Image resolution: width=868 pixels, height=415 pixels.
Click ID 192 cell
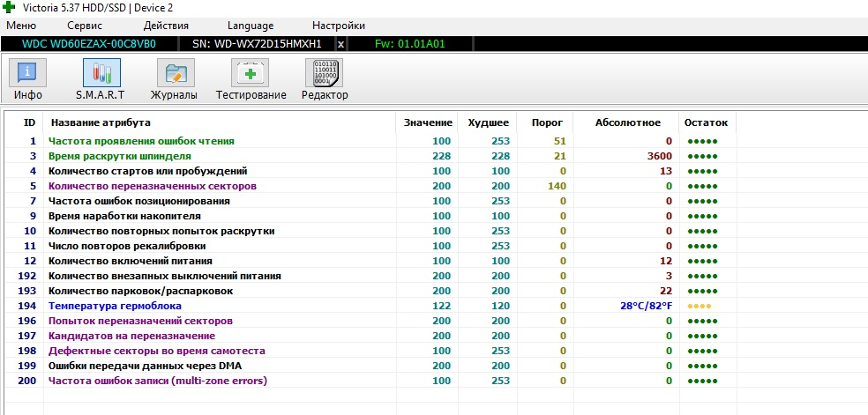coord(26,275)
